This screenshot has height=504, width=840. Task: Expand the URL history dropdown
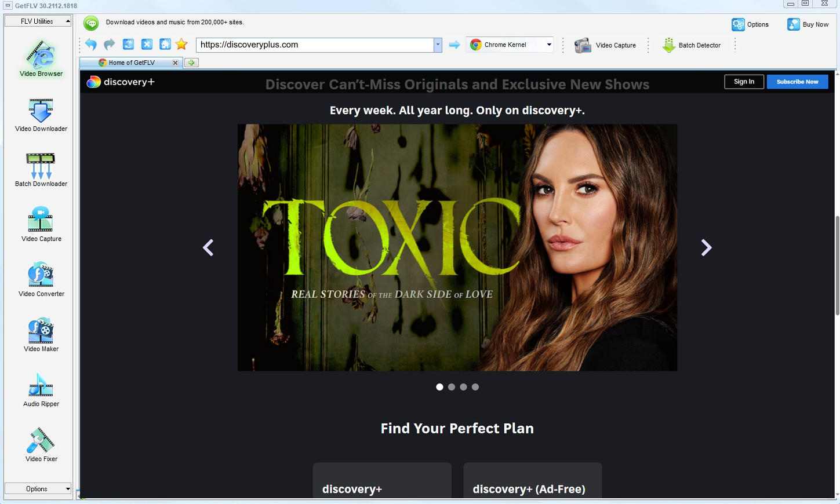pyautogui.click(x=438, y=45)
